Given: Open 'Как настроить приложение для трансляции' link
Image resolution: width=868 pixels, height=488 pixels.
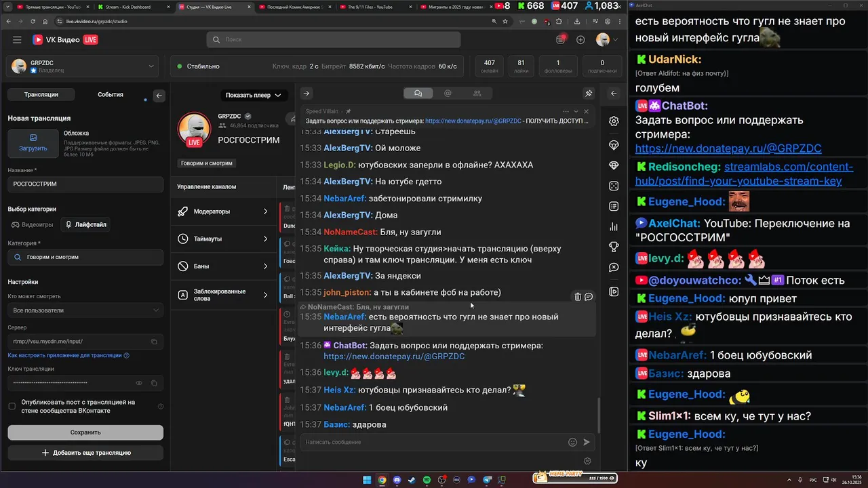Looking at the screenshot, I should [x=65, y=355].
